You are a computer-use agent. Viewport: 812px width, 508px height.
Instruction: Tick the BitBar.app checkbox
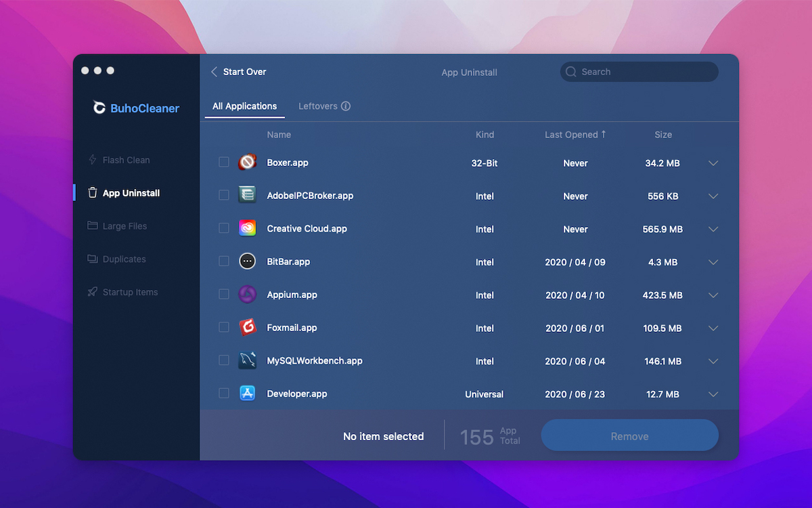[x=224, y=261]
